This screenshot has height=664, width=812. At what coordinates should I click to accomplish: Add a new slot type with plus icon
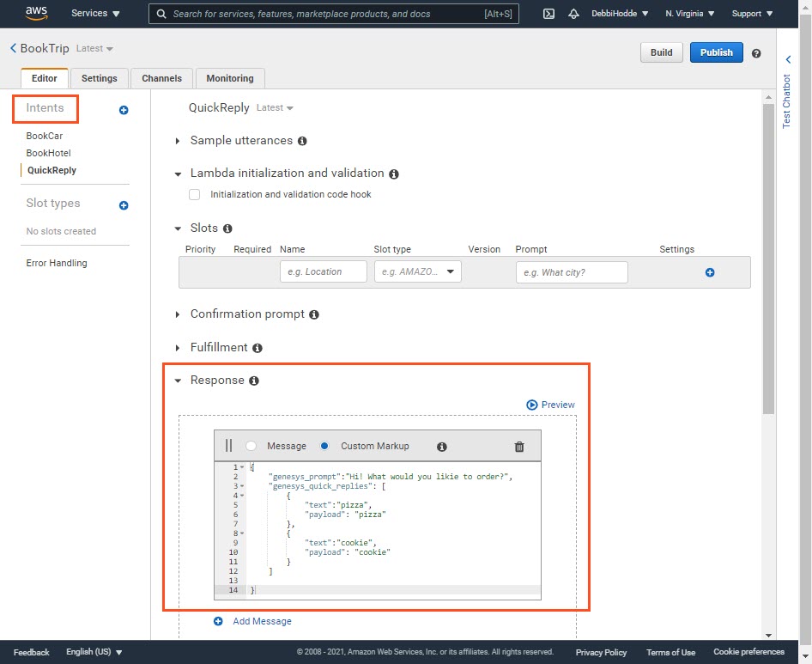coord(124,205)
